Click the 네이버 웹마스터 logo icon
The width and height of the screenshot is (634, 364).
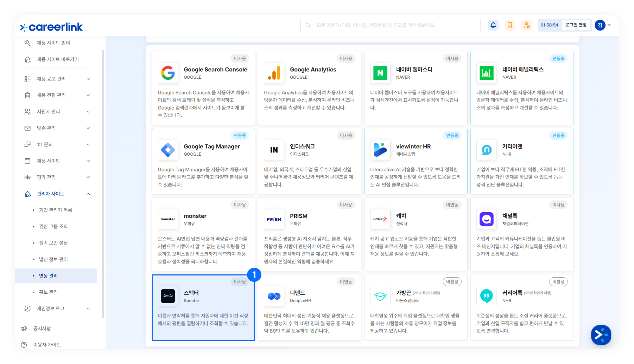pos(380,73)
